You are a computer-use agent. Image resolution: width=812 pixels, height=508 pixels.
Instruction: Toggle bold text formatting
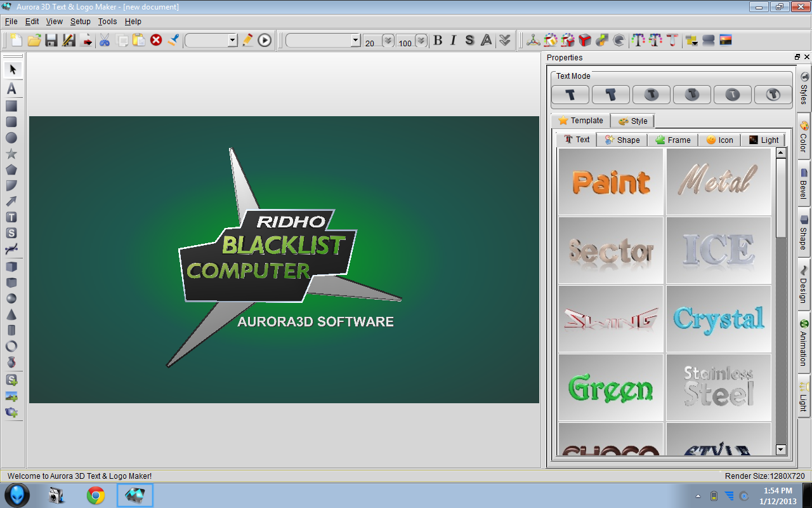click(437, 40)
